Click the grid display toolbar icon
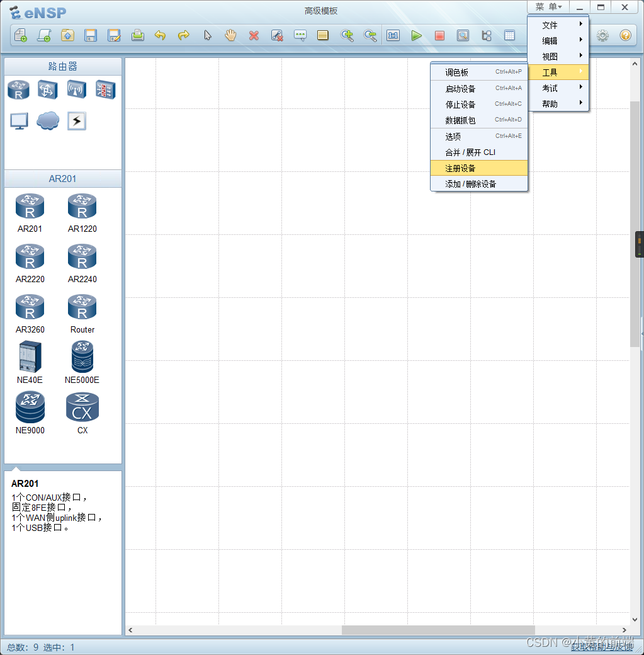 click(509, 35)
